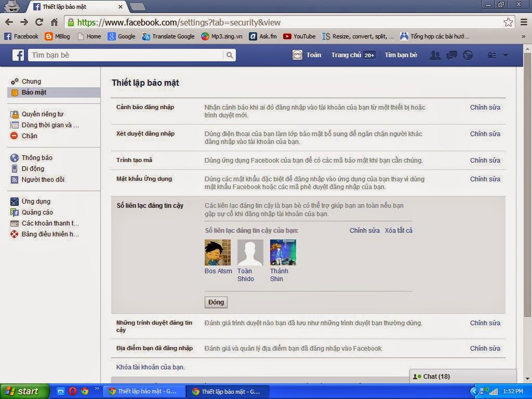Edit Trình tạo mã with Chỉnh sửa
This screenshot has width=532, height=399.
click(x=485, y=160)
